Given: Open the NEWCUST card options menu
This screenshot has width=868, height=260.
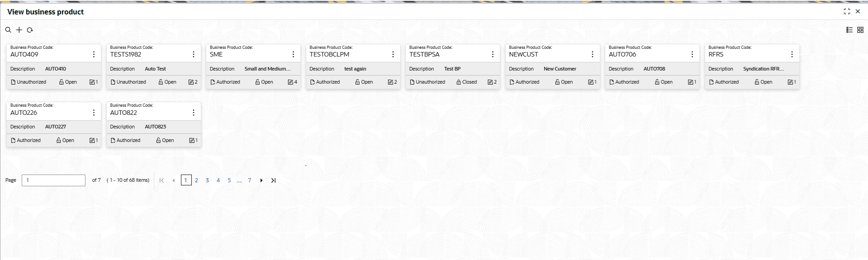Looking at the screenshot, I should point(593,54).
